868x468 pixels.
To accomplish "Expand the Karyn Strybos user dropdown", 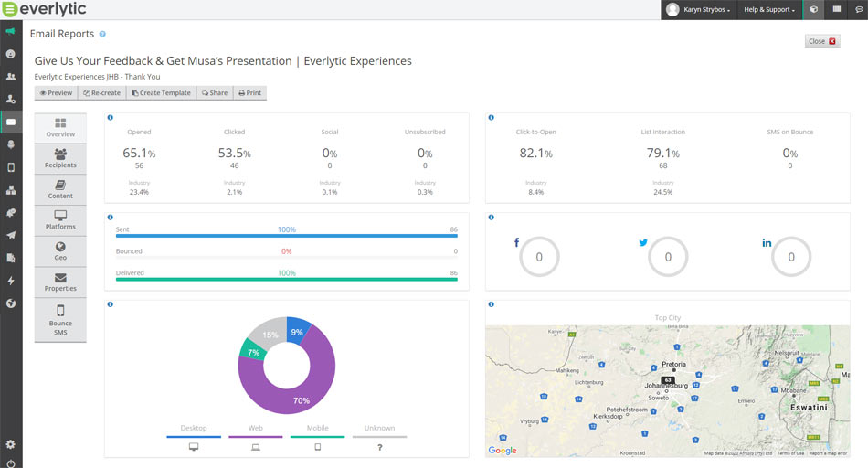I will [x=699, y=9].
